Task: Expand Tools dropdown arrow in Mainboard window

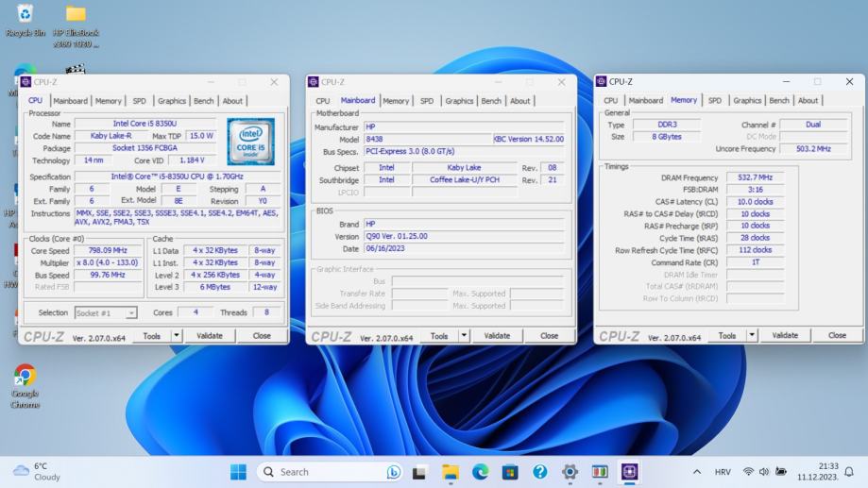Action: [x=464, y=335]
